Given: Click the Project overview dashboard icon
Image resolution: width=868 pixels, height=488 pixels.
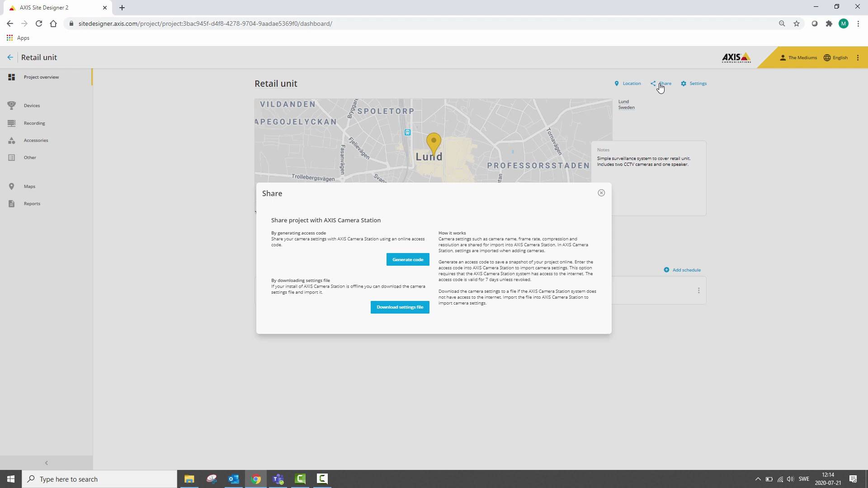Looking at the screenshot, I should 12,77.
